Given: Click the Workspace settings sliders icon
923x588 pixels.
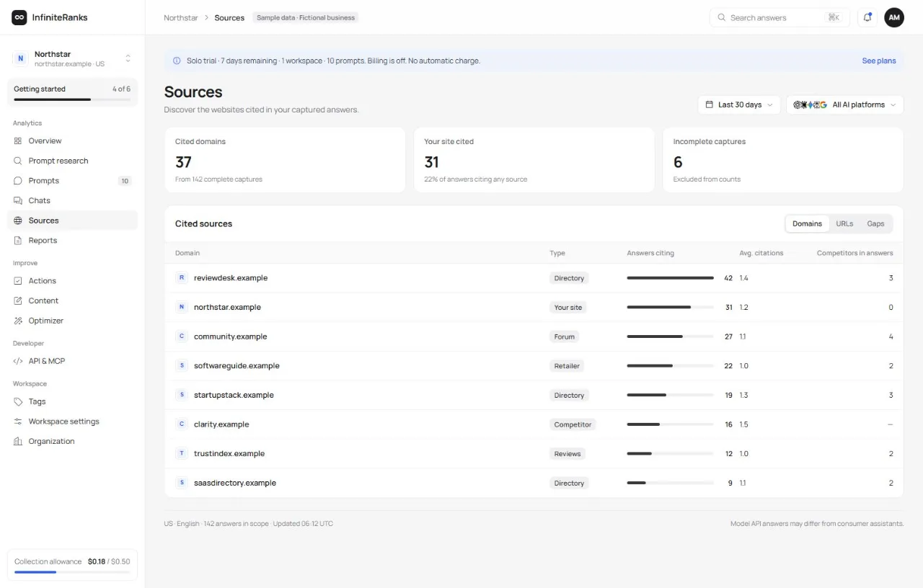Looking at the screenshot, I should pos(18,422).
